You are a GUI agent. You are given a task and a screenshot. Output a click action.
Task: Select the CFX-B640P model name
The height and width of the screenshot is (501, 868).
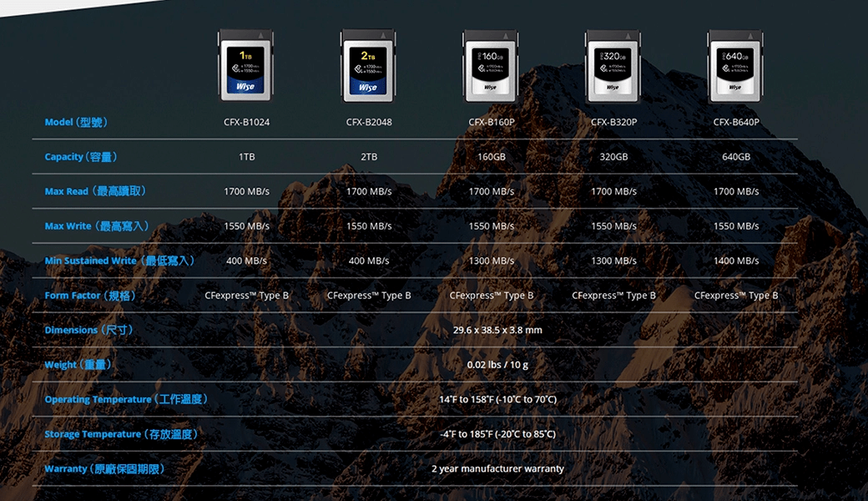tap(736, 122)
